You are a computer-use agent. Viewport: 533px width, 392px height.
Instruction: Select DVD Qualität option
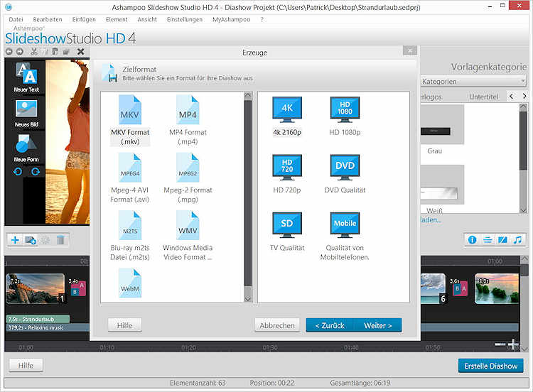pyautogui.click(x=345, y=168)
